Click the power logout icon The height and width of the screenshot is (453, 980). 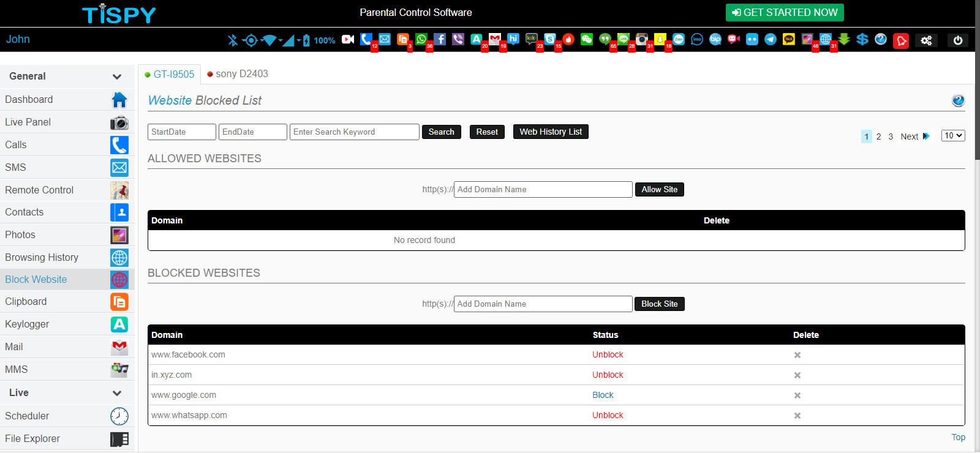point(958,40)
